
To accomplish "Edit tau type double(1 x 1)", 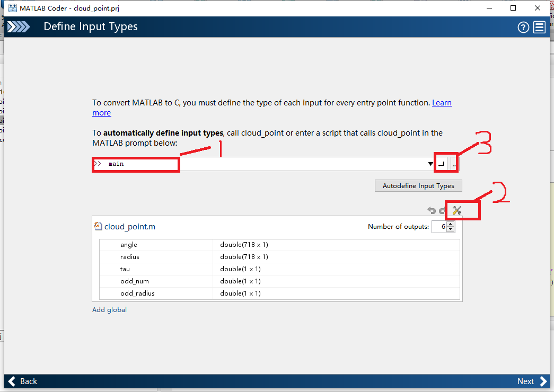I will pos(240,269).
